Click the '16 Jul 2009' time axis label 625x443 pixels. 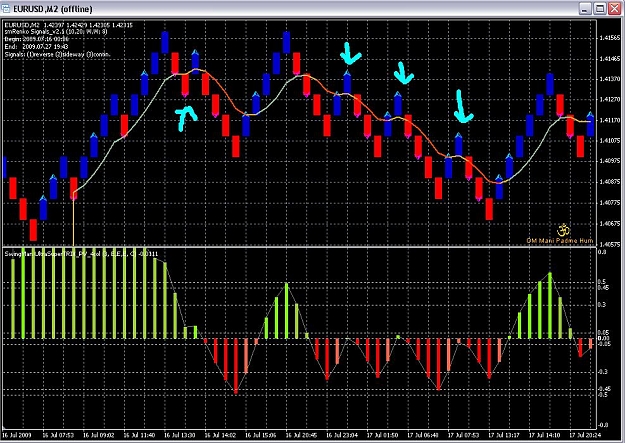click(17, 435)
